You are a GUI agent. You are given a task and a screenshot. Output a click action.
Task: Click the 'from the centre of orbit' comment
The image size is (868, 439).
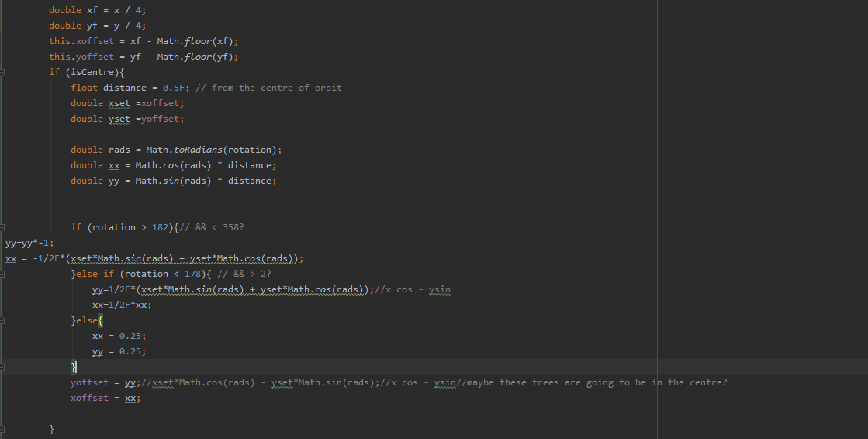(x=276, y=88)
